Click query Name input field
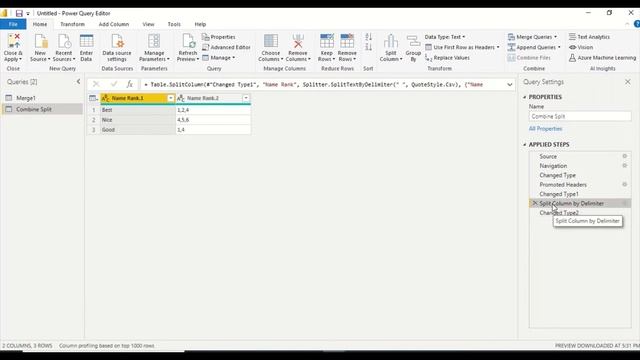 click(x=580, y=116)
